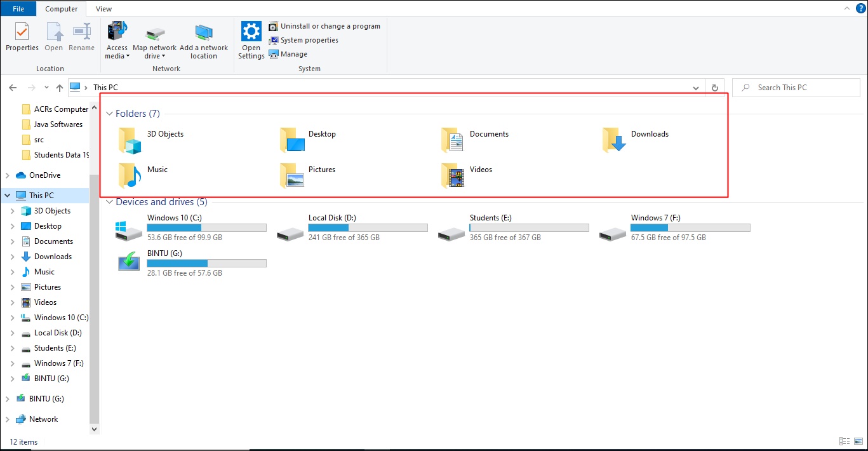Click inside the Search This PC field

796,87
